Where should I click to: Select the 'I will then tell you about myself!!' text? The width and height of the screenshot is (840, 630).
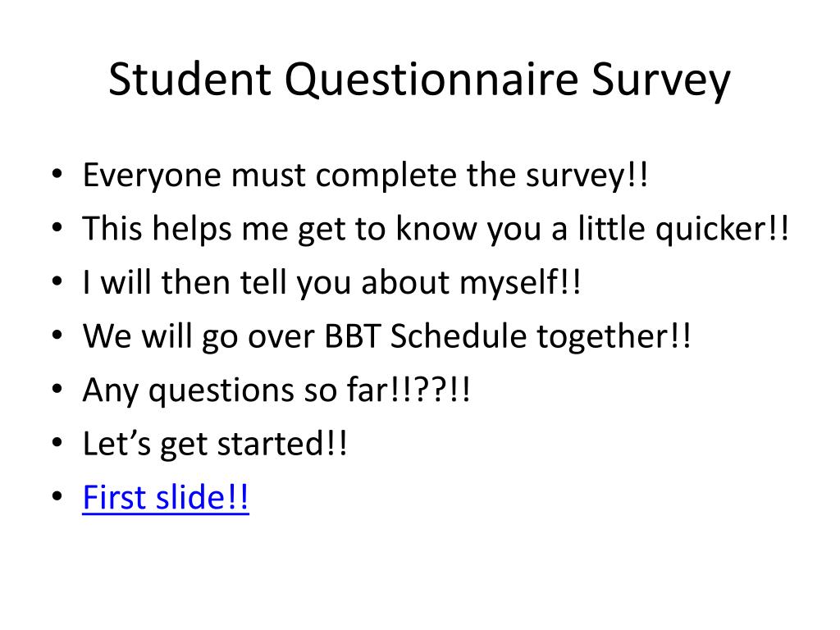331,283
